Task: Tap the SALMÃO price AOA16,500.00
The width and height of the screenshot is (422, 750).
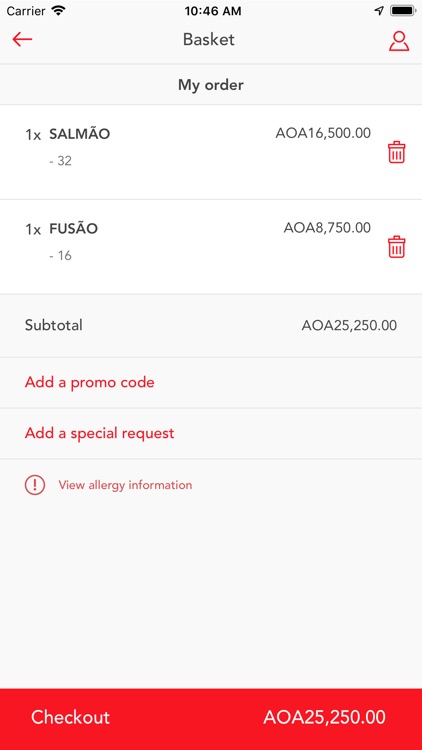Action: [323, 133]
